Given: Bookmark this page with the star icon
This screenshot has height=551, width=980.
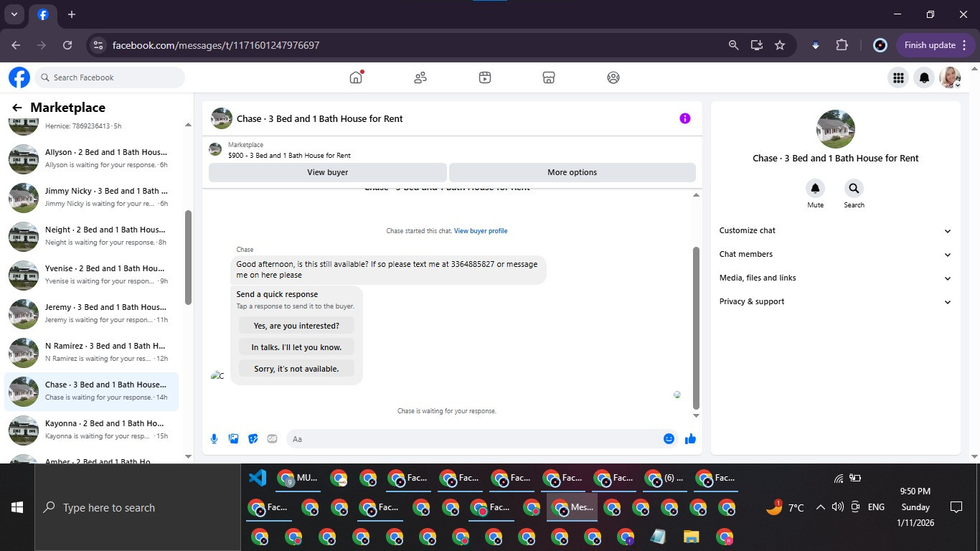Looking at the screenshot, I should (780, 45).
